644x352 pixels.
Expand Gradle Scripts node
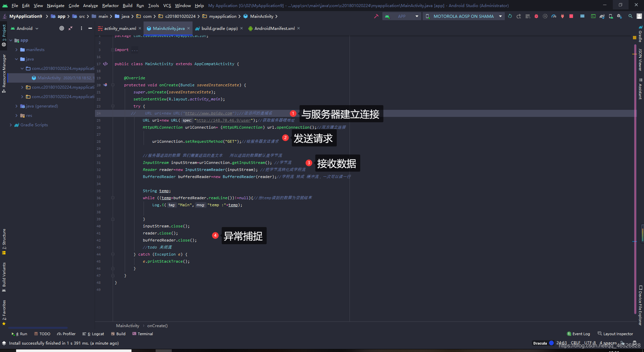pos(11,125)
